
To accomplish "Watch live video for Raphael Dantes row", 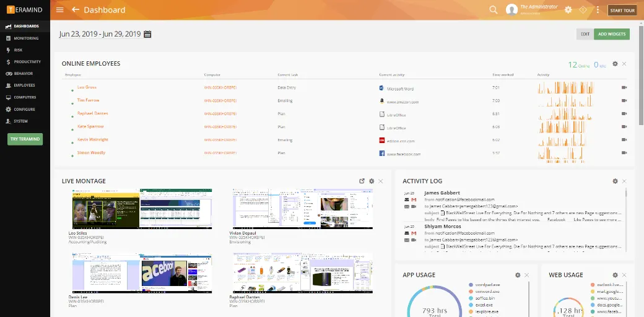I will point(624,114).
